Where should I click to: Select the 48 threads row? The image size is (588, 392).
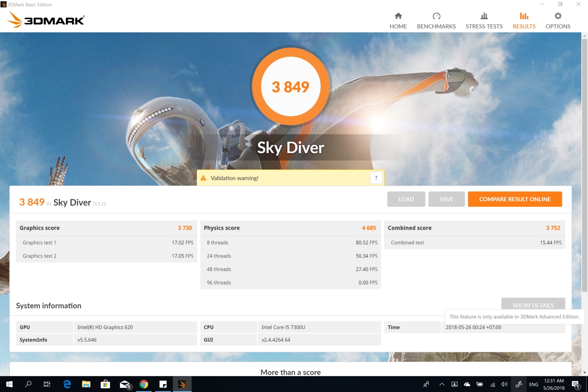(290, 269)
